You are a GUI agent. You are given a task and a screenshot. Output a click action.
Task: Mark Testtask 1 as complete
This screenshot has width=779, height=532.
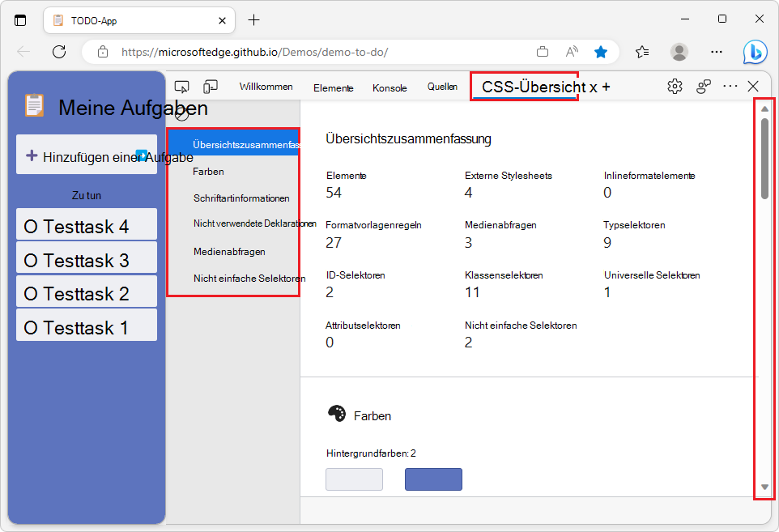30,325
